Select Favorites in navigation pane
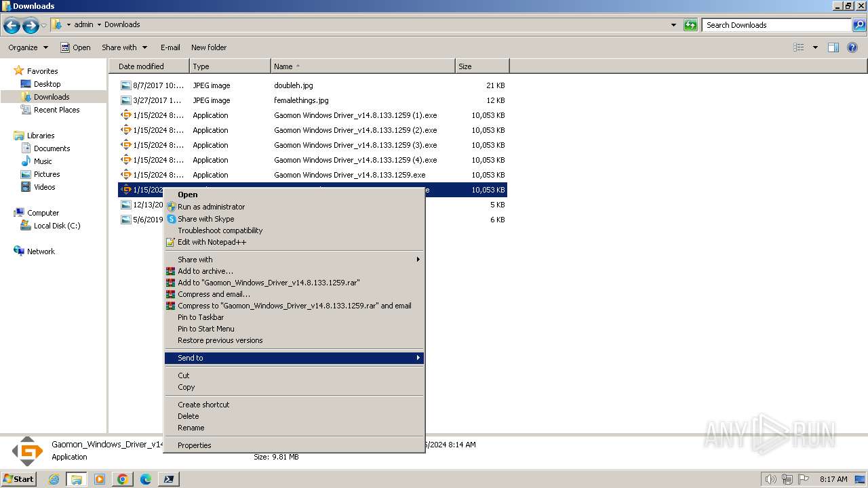This screenshot has width=868, height=488. click(x=42, y=71)
